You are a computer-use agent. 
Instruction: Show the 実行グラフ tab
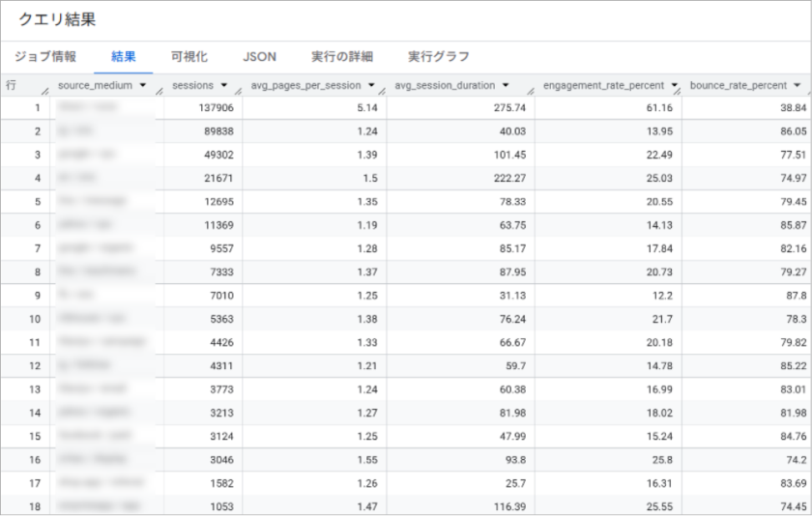[438, 57]
